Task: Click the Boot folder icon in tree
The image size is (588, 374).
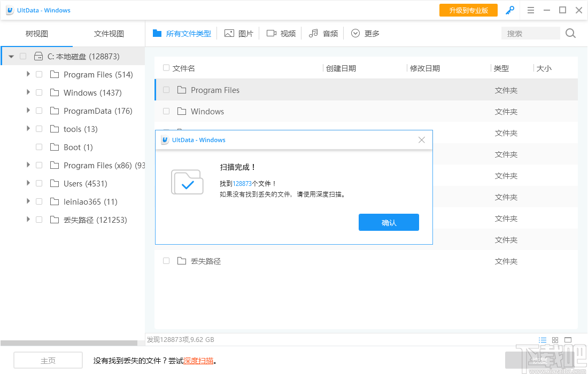Action: (x=55, y=147)
